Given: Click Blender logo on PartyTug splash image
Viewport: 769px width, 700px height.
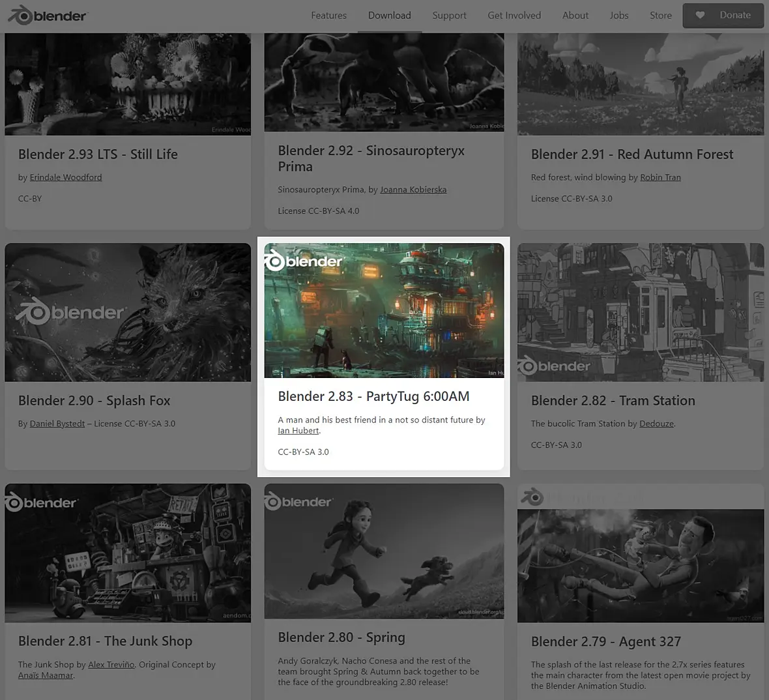Looking at the screenshot, I should click(304, 261).
